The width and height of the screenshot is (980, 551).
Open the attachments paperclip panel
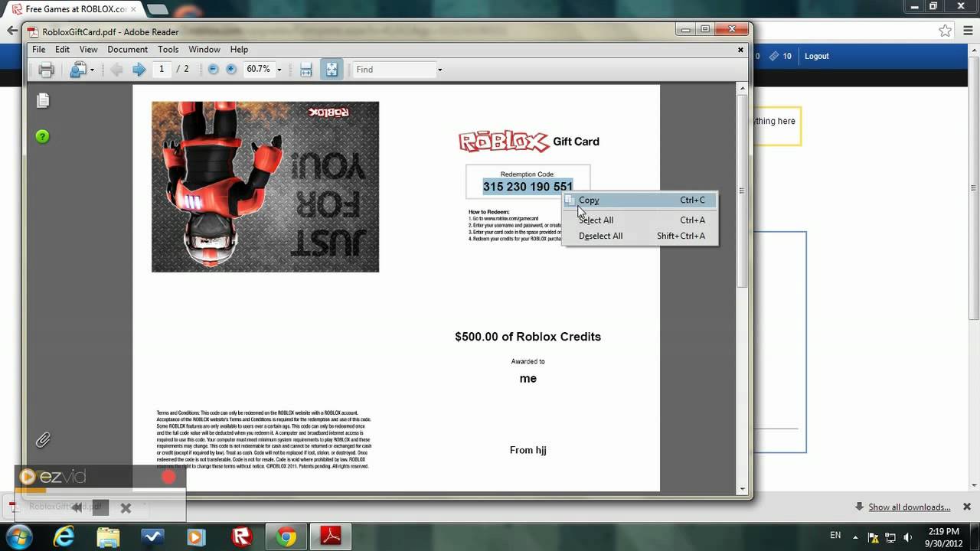pyautogui.click(x=43, y=440)
